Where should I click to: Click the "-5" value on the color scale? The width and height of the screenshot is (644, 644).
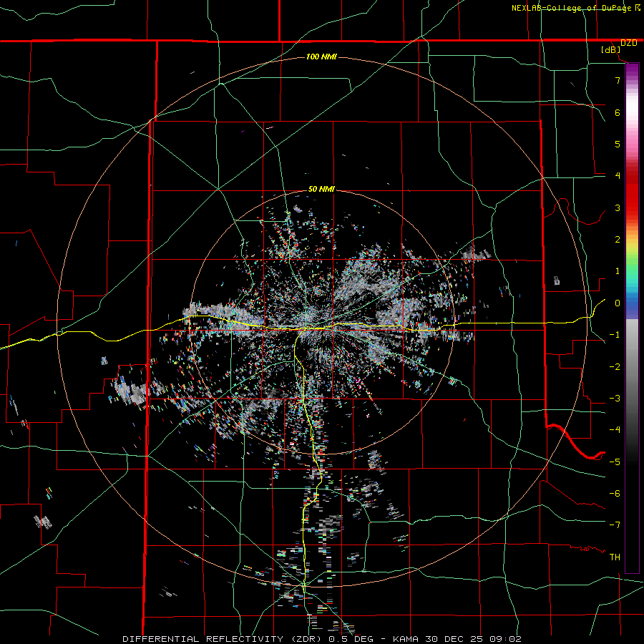tap(615, 462)
